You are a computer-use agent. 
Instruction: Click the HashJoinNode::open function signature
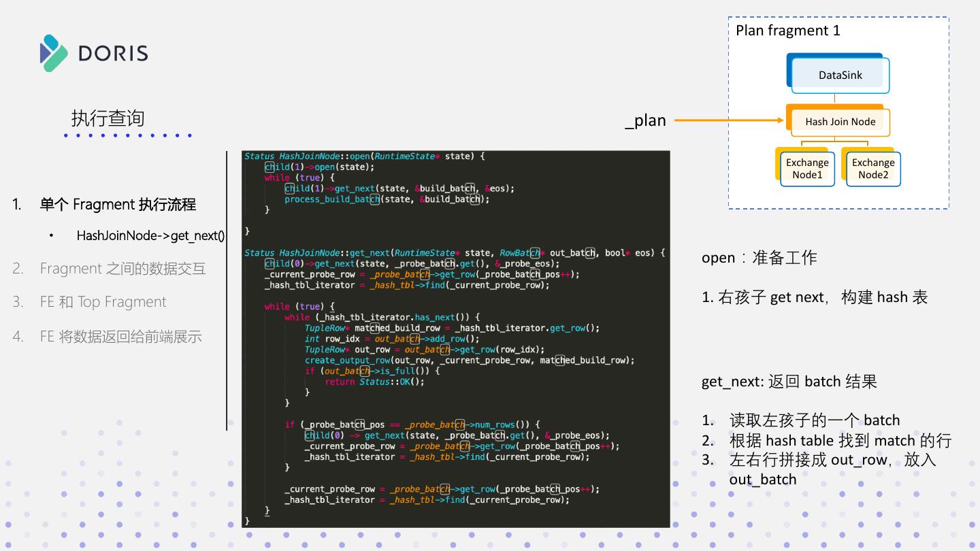[364, 156]
